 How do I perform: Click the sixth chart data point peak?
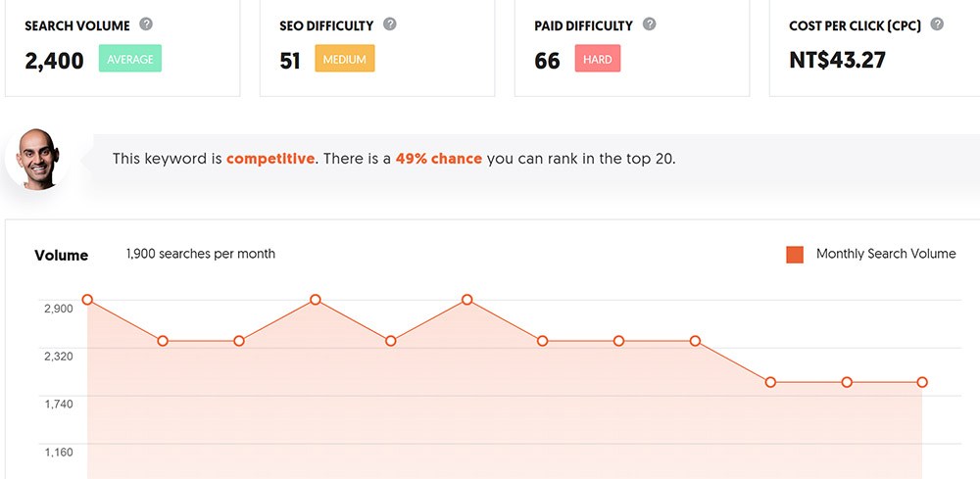pos(467,300)
